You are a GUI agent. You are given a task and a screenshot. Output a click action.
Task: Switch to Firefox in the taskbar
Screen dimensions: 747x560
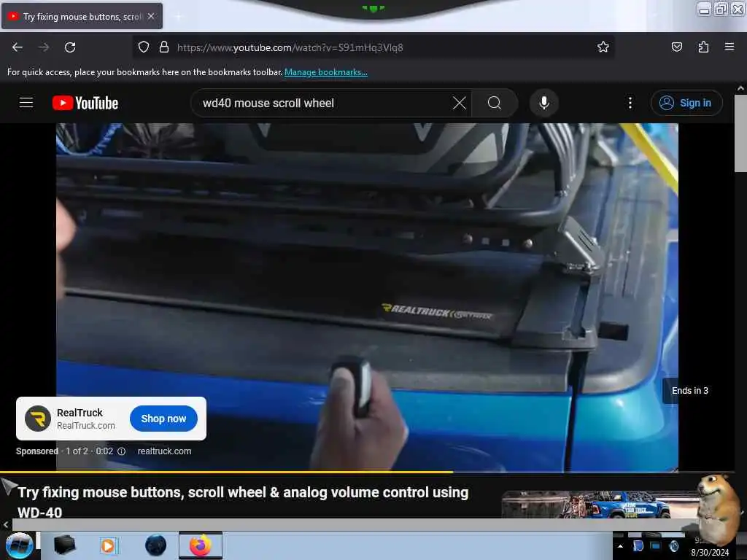pyautogui.click(x=201, y=545)
